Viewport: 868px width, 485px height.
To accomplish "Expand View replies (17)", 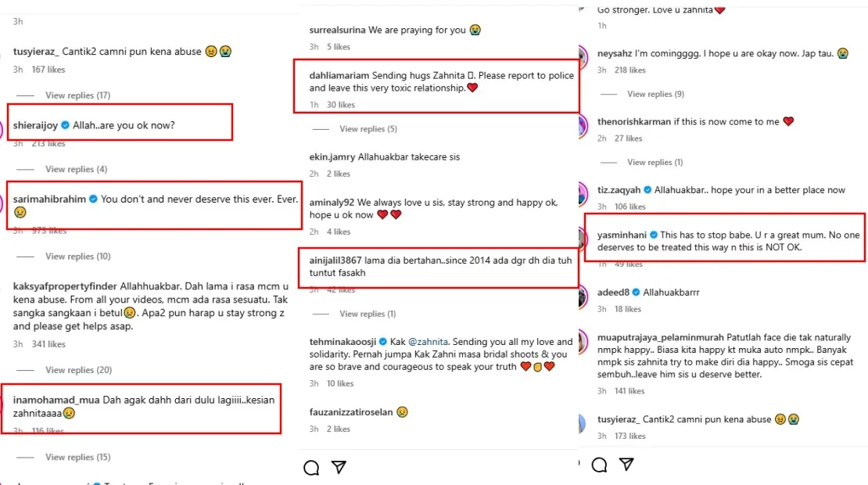I will (81, 95).
